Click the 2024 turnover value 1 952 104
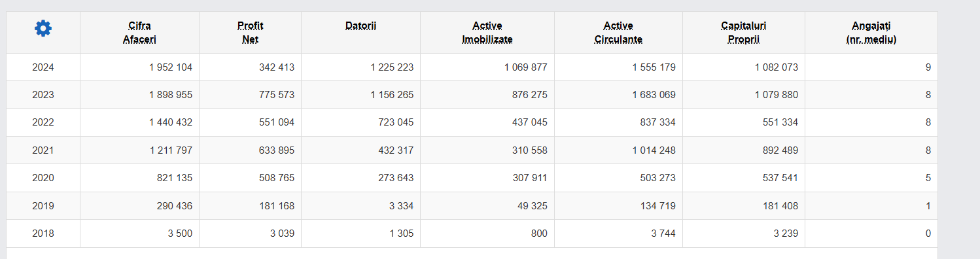Viewport: 980px width, 259px height. pyautogui.click(x=171, y=67)
